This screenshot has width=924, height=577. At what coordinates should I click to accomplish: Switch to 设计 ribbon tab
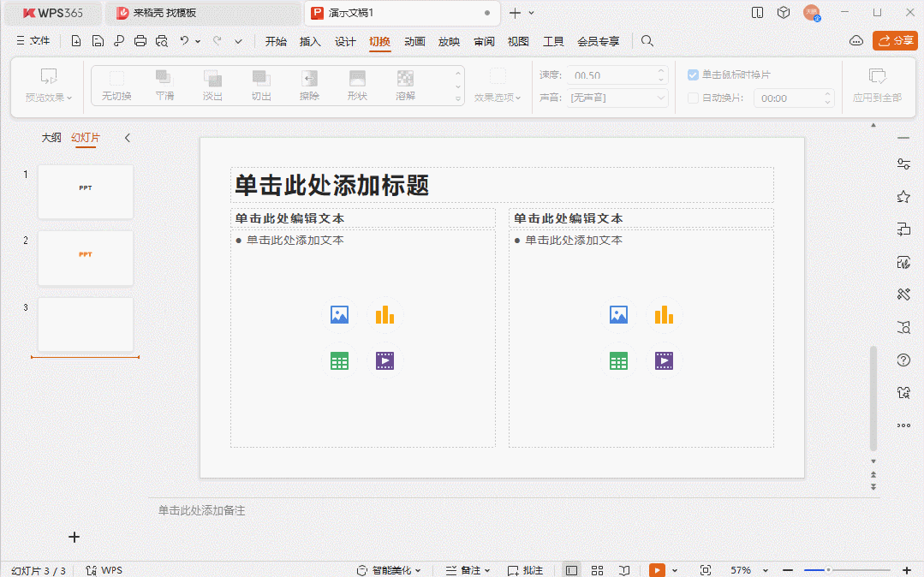345,41
